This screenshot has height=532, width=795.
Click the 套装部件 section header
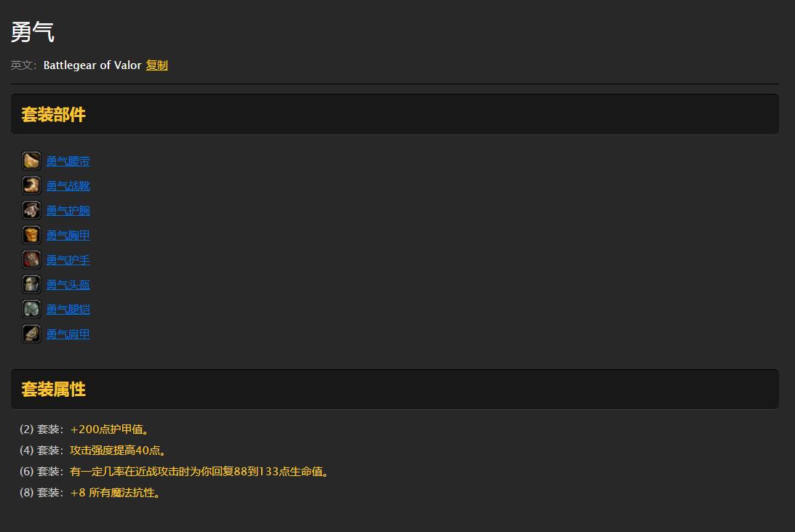pos(54,115)
